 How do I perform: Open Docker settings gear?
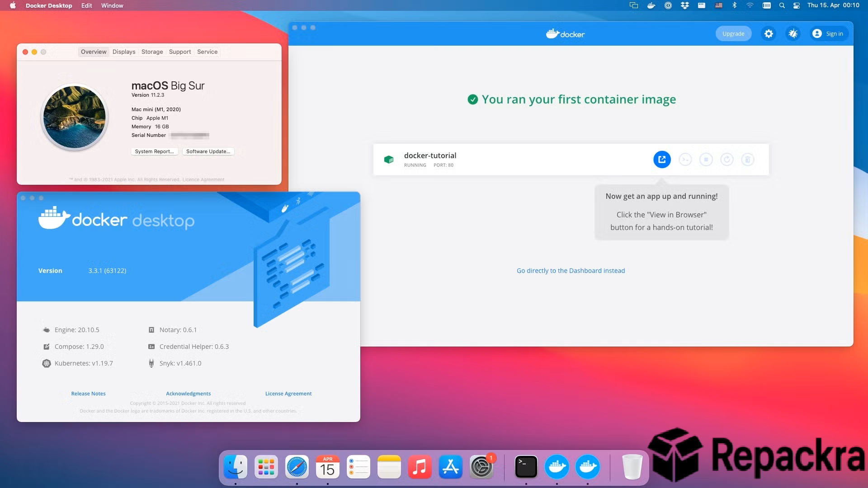tap(769, 33)
